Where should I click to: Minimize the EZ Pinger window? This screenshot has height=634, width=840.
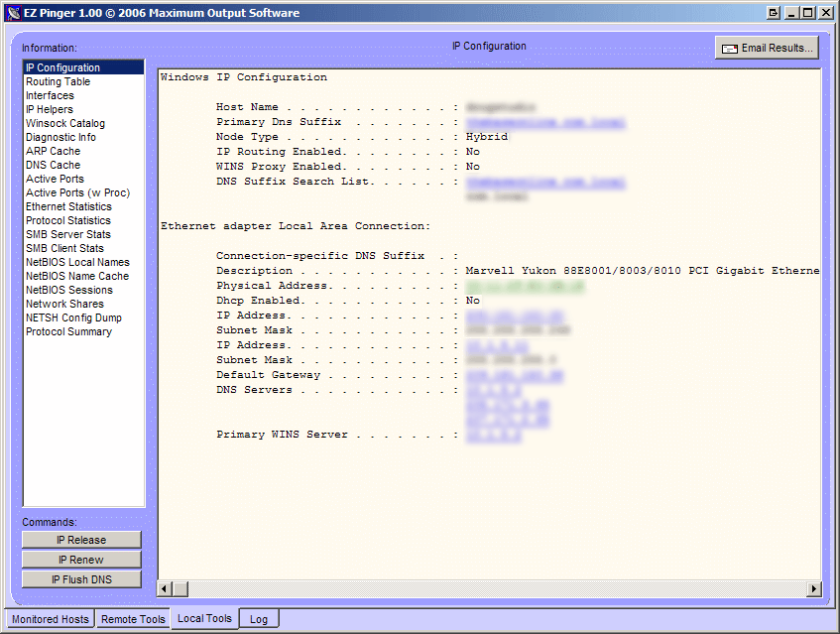coord(792,13)
